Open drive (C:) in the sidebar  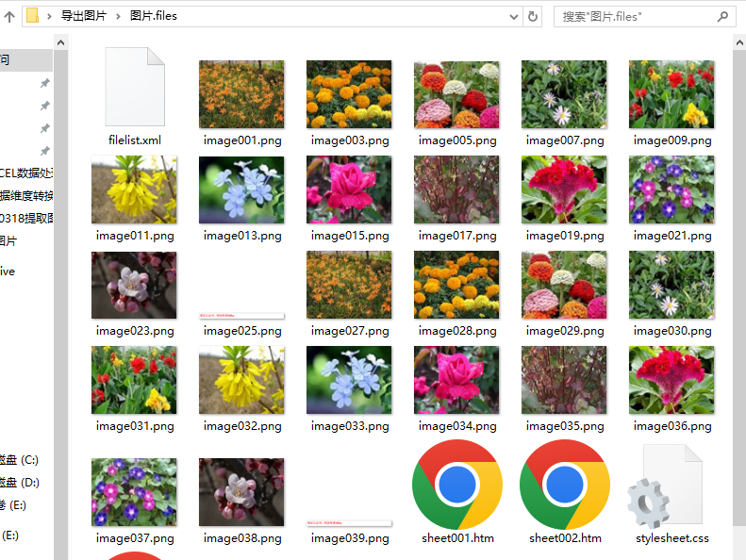tap(19, 460)
